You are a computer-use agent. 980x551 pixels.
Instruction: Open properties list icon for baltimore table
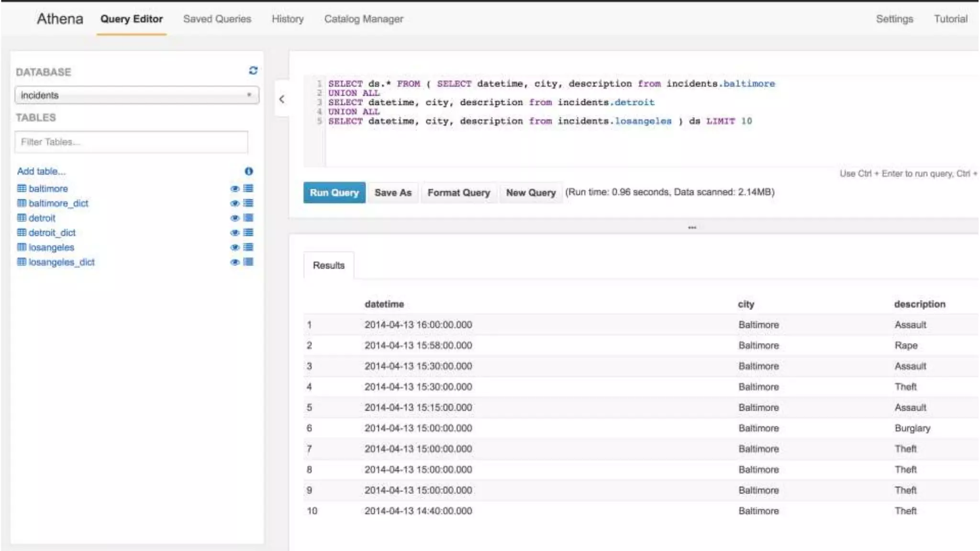click(248, 188)
